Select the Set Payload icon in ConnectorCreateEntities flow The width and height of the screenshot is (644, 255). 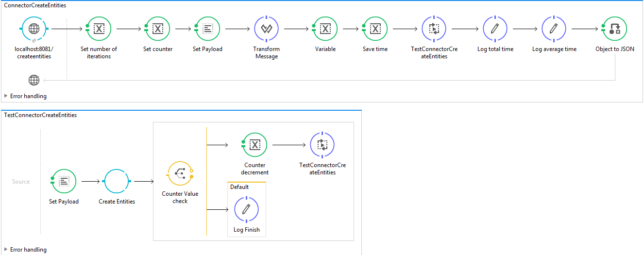click(207, 29)
